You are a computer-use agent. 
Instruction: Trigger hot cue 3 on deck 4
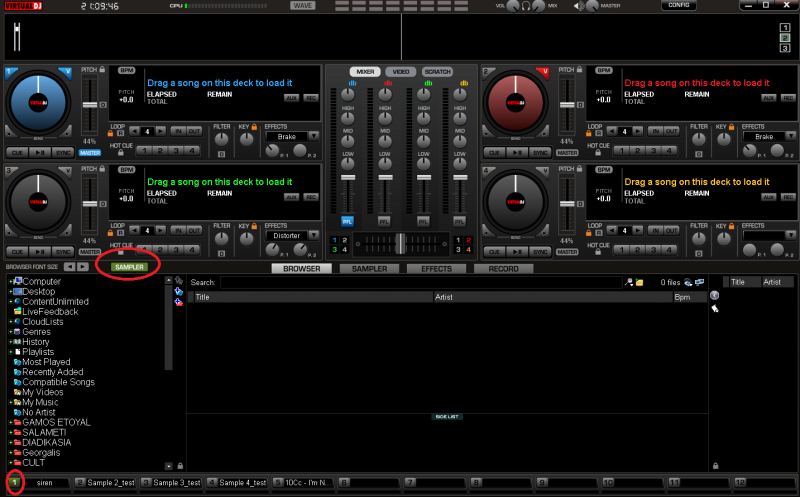click(653, 250)
